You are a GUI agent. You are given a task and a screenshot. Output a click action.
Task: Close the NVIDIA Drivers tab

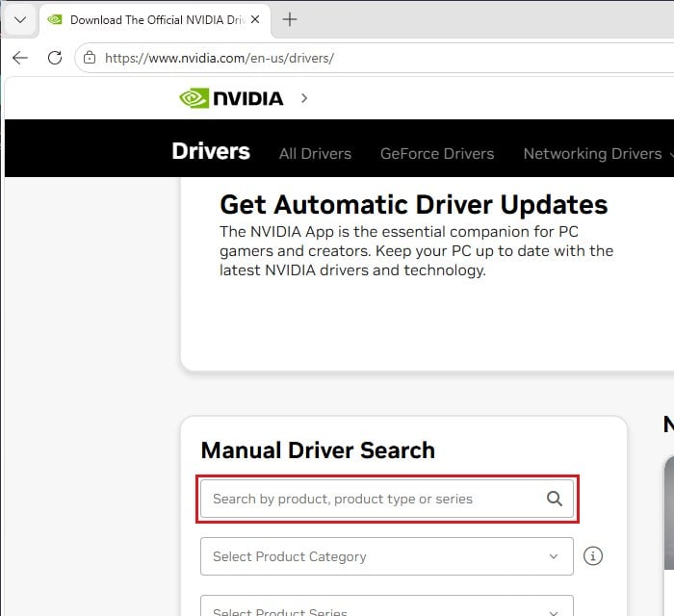255,19
